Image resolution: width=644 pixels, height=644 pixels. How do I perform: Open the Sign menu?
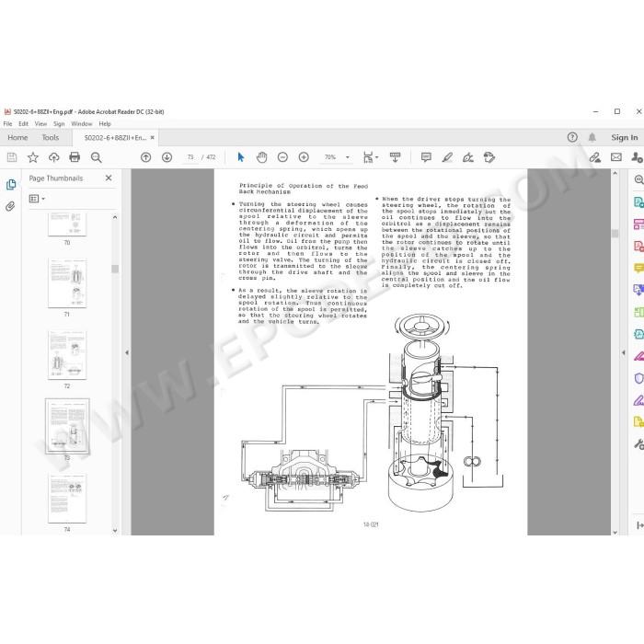pos(59,123)
